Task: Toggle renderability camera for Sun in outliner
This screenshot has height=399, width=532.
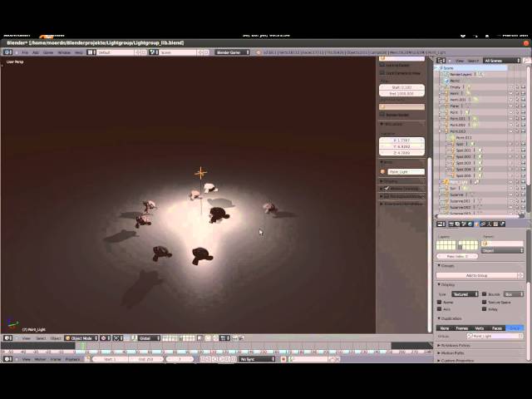Action: [523, 189]
